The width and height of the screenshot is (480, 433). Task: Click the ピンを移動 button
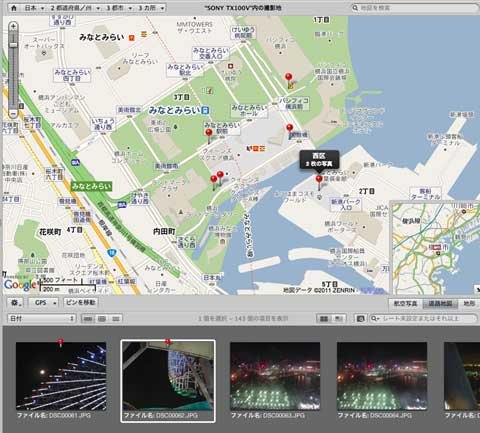[x=80, y=303]
